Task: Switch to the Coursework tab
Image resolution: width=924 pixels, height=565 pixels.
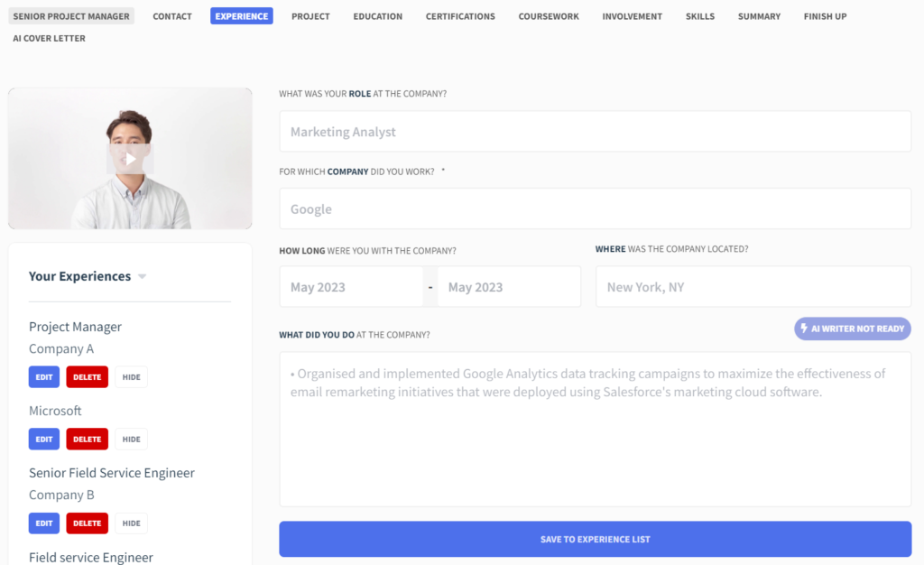Action: coord(549,16)
